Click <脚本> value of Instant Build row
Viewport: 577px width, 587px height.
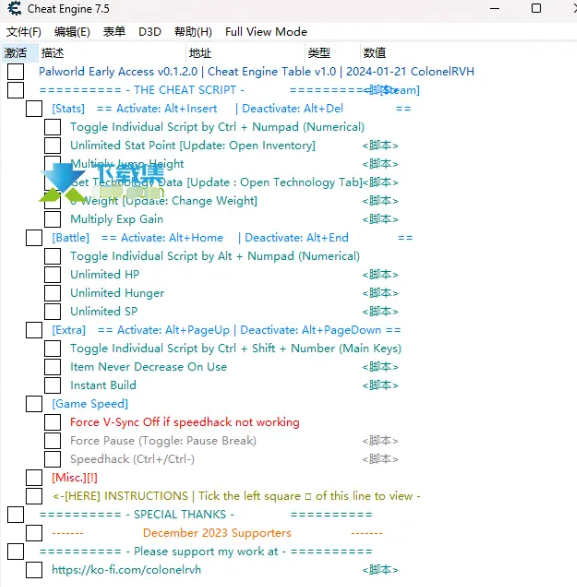point(380,385)
